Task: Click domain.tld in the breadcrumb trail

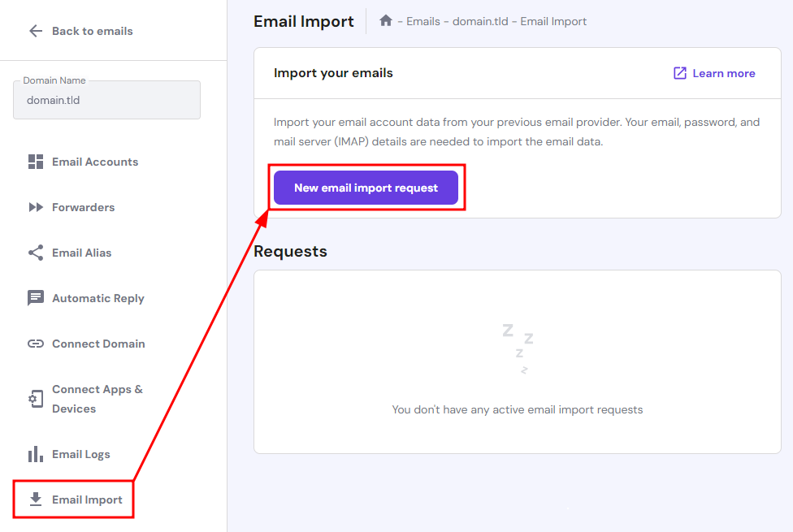Action: 479,21
